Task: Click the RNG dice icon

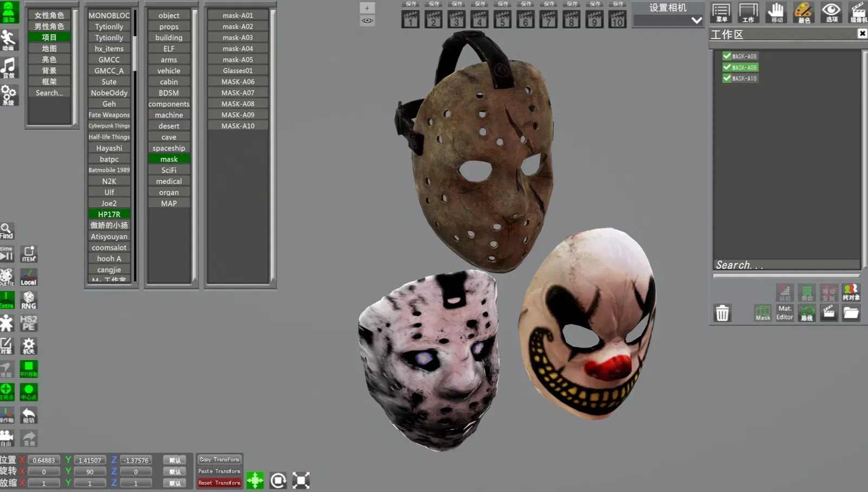Action: tap(29, 300)
